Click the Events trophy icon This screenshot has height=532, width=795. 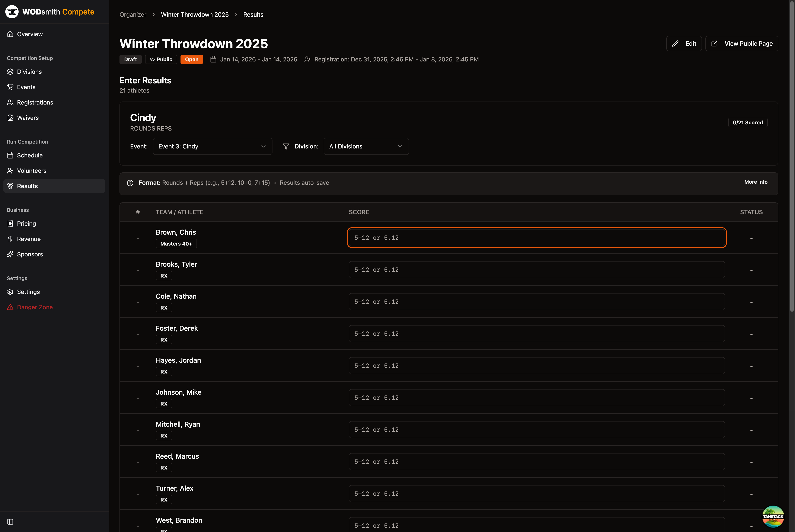10,87
